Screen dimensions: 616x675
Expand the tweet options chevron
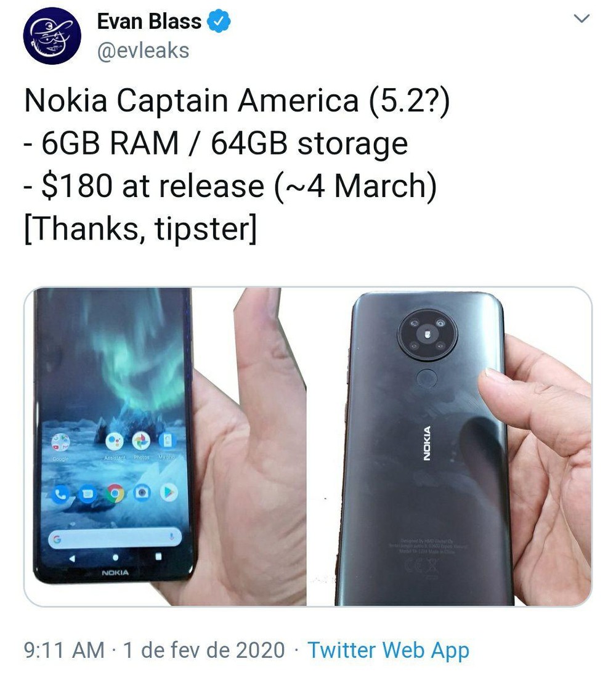(x=582, y=19)
